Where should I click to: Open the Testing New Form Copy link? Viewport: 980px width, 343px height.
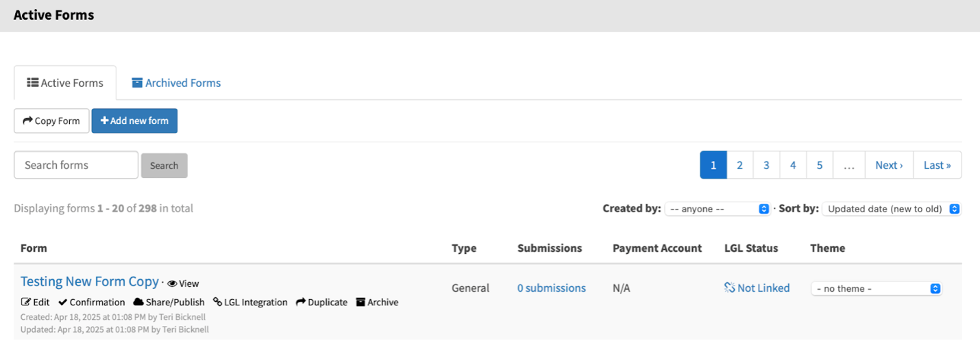coord(90,281)
